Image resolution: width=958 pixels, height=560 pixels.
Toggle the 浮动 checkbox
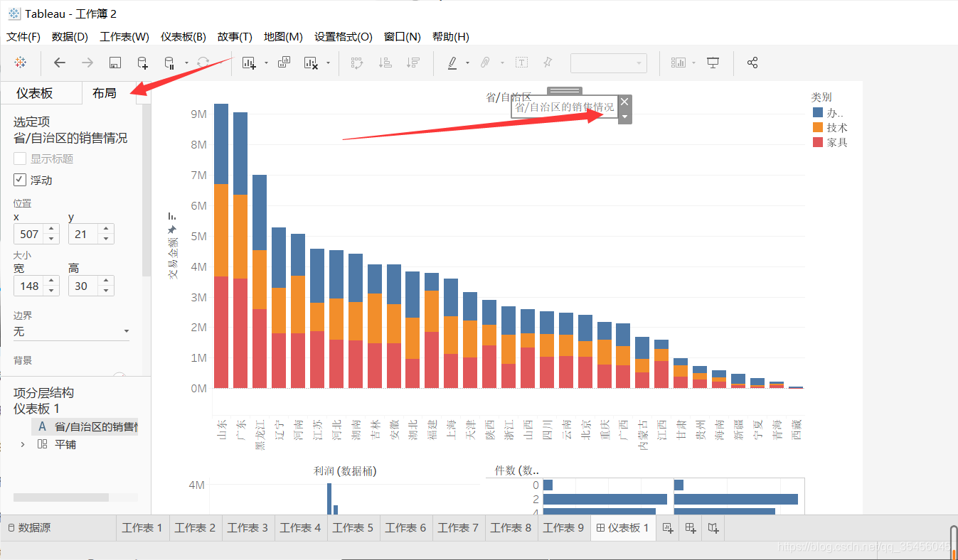pos(20,180)
